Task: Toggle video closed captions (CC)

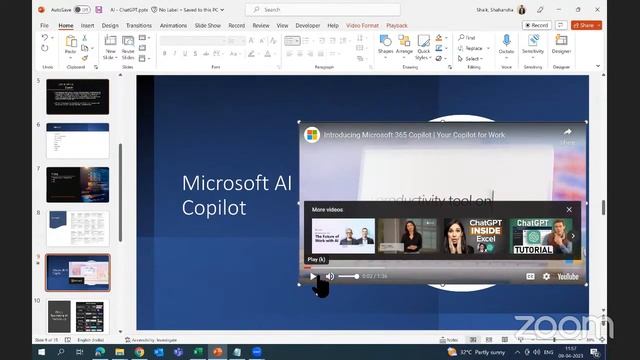Action: click(530, 276)
